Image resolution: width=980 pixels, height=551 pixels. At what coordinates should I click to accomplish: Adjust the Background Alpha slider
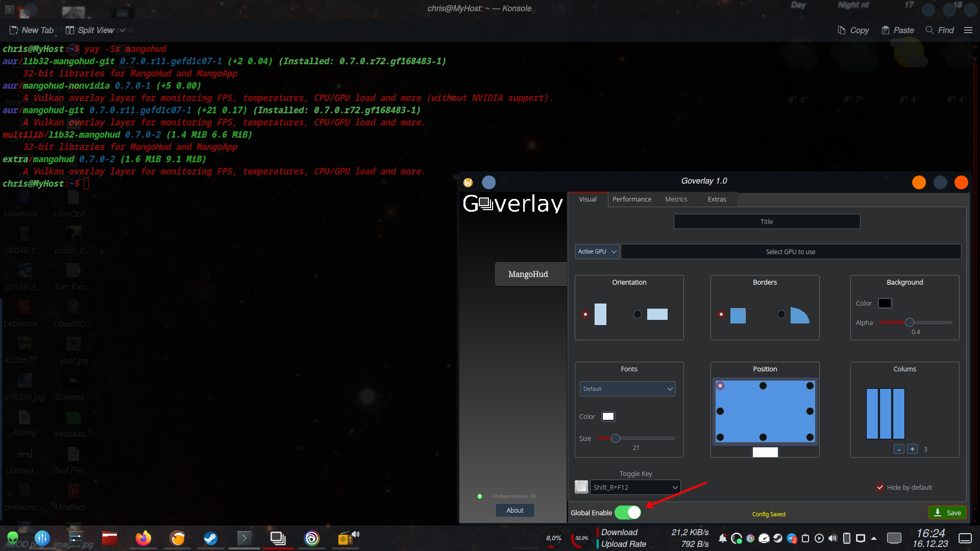coord(909,322)
